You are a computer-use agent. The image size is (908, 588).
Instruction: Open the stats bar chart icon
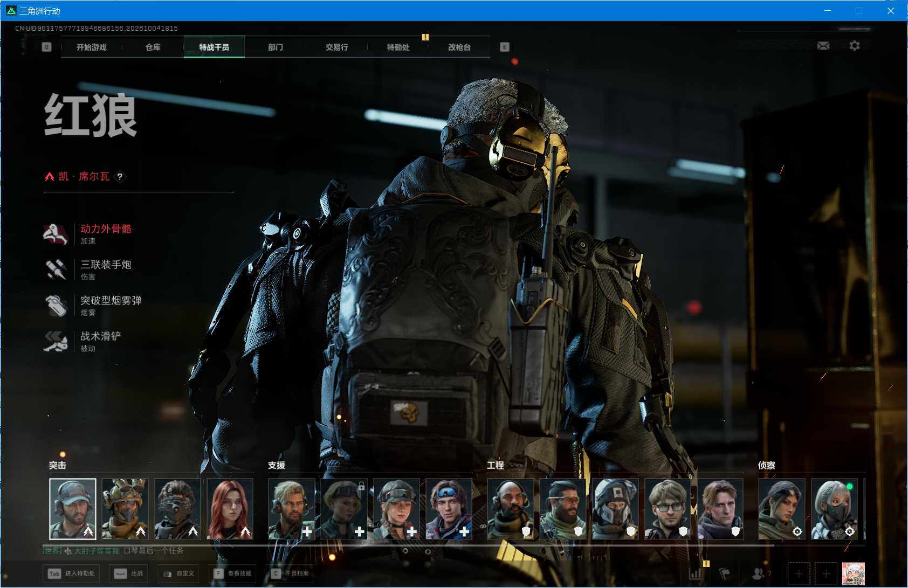click(x=696, y=573)
